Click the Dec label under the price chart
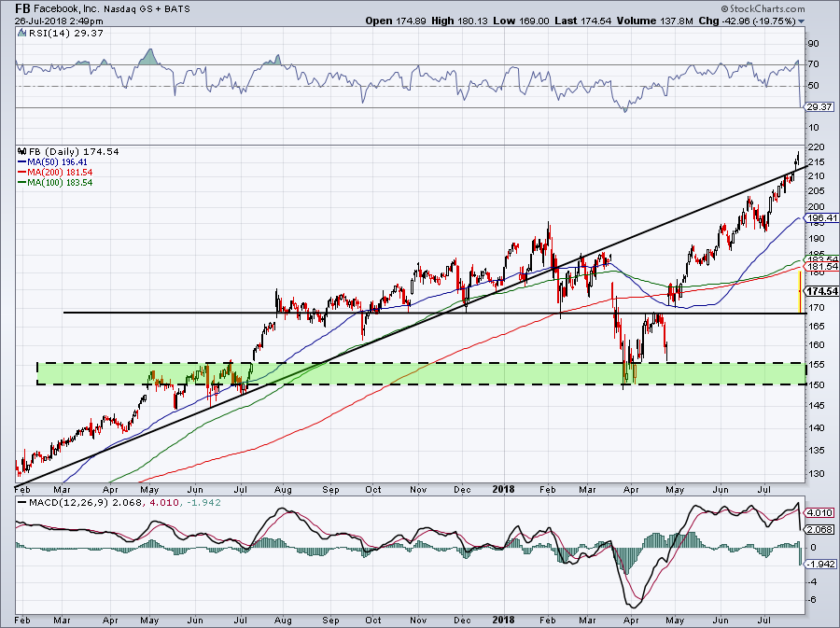Image resolution: width=840 pixels, height=628 pixels. (462, 490)
